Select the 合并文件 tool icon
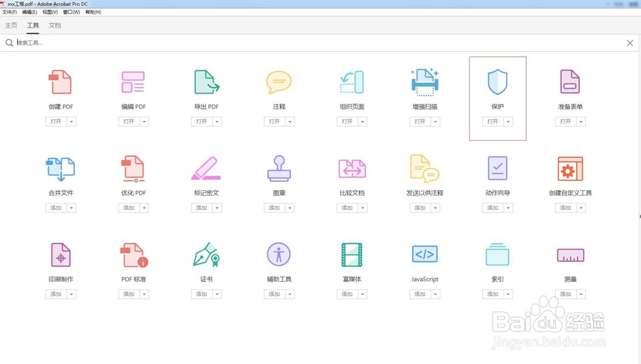Screen dimensions: 641x364 point(60,169)
